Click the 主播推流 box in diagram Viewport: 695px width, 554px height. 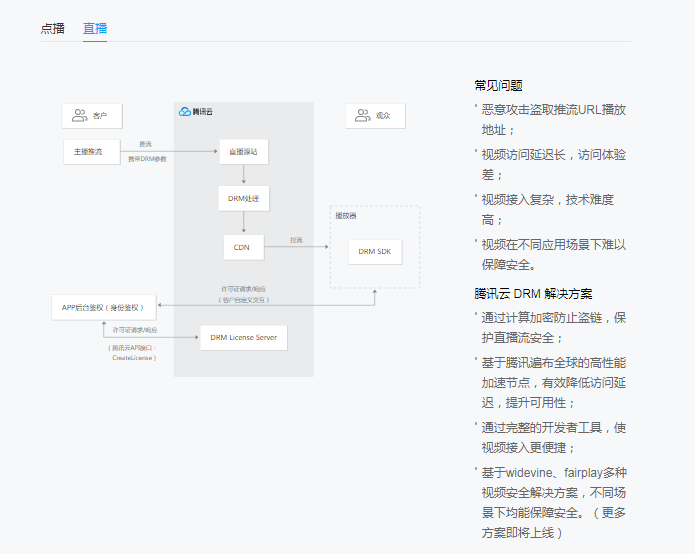[92, 152]
